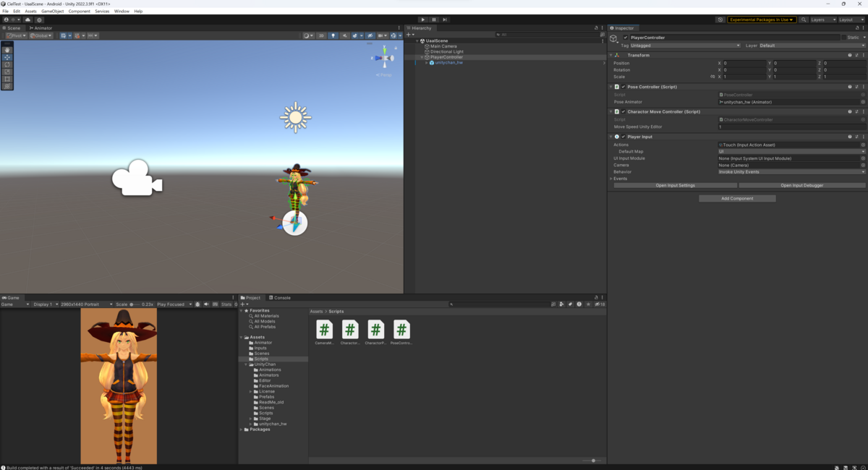Click Open Input Debugger button
868x470 pixels.
[802, 186]
